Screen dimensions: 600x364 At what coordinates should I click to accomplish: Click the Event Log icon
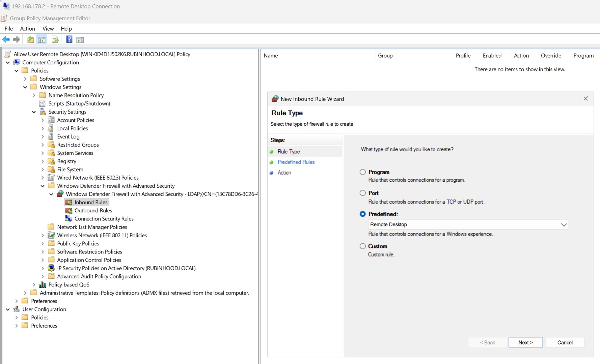(51, 136)
